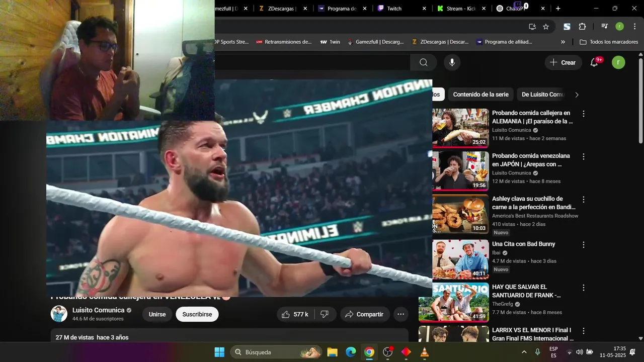Viewport: 644px width, 362px height.
Task: Start voice search with microphone
Action: pyautogui.click(x=452, y=62)
